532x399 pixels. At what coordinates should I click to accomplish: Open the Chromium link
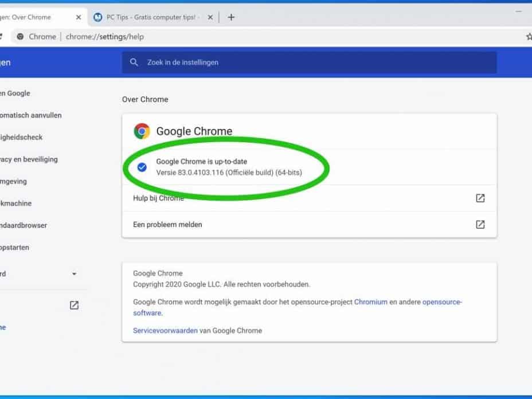[370, 302]
